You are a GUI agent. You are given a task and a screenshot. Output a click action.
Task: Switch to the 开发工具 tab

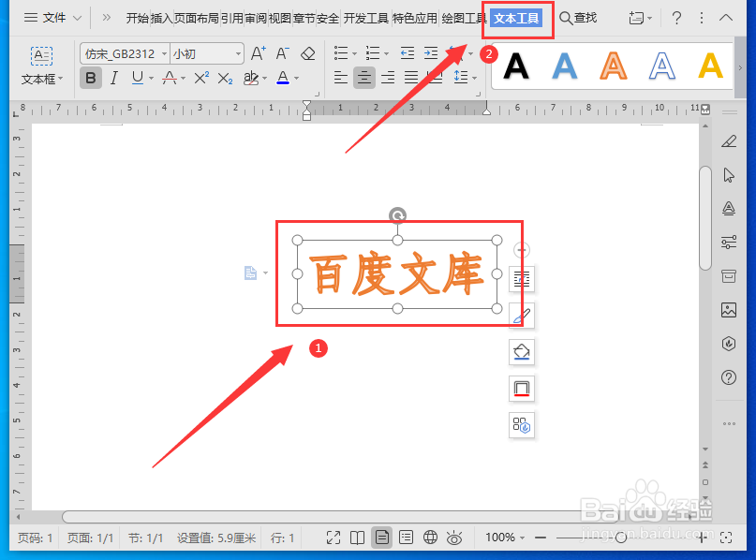point(366,19)
